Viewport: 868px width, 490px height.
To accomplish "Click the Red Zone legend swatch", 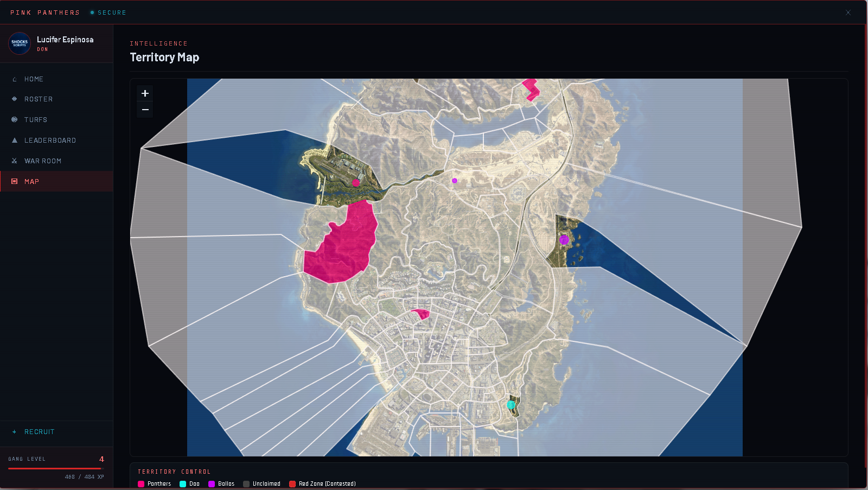I will (292, 484).
